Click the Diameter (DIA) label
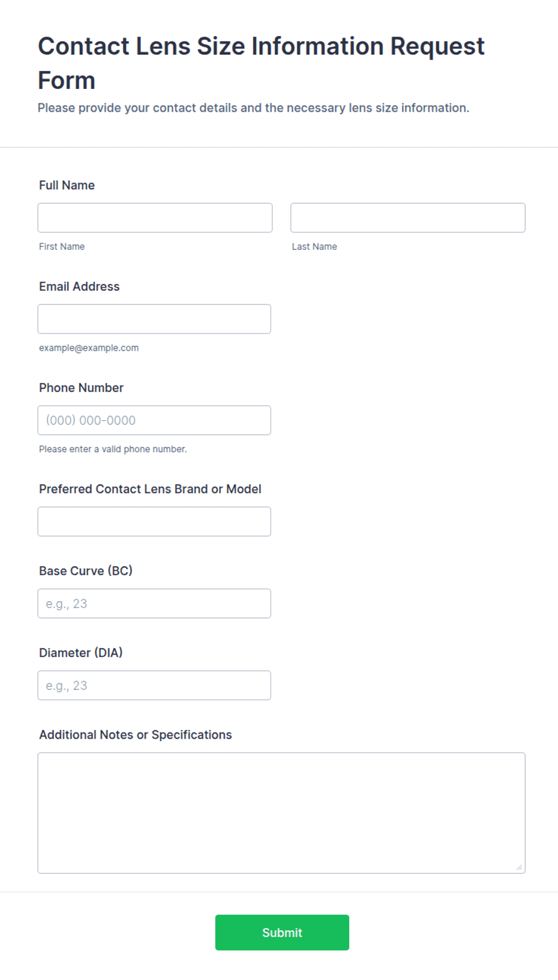 (80, 653)
